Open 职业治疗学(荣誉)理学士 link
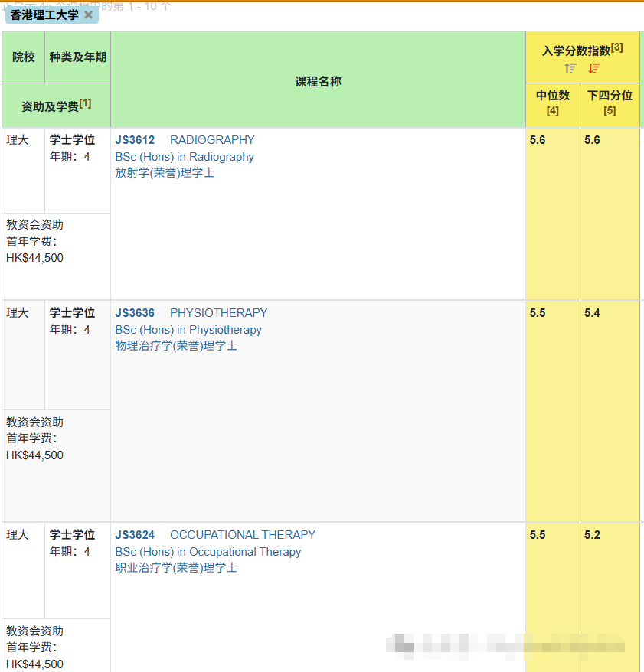Screen dimensions: 644x672 pos(176,568)
